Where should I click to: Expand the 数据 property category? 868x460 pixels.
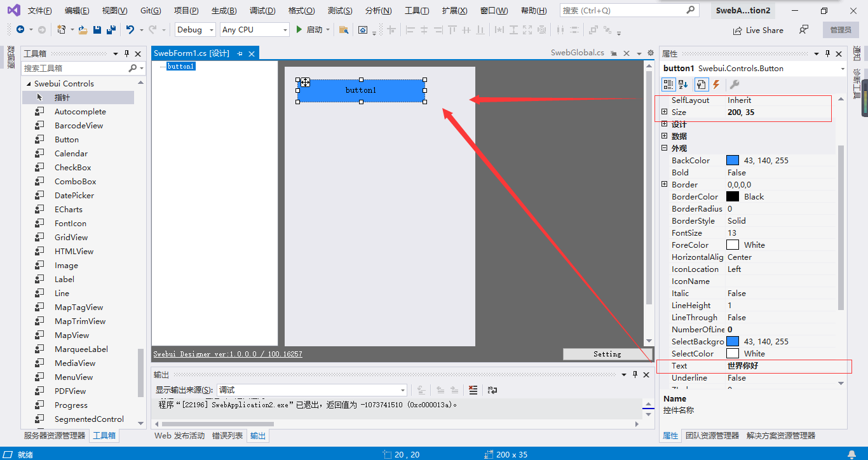(665, 136)
